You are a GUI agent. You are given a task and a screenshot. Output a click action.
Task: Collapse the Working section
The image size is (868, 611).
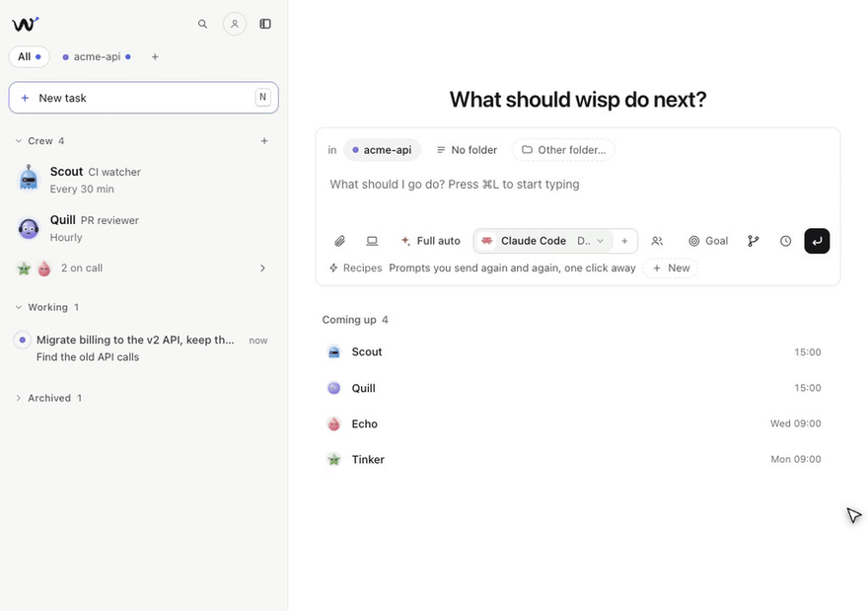point(19,307)
